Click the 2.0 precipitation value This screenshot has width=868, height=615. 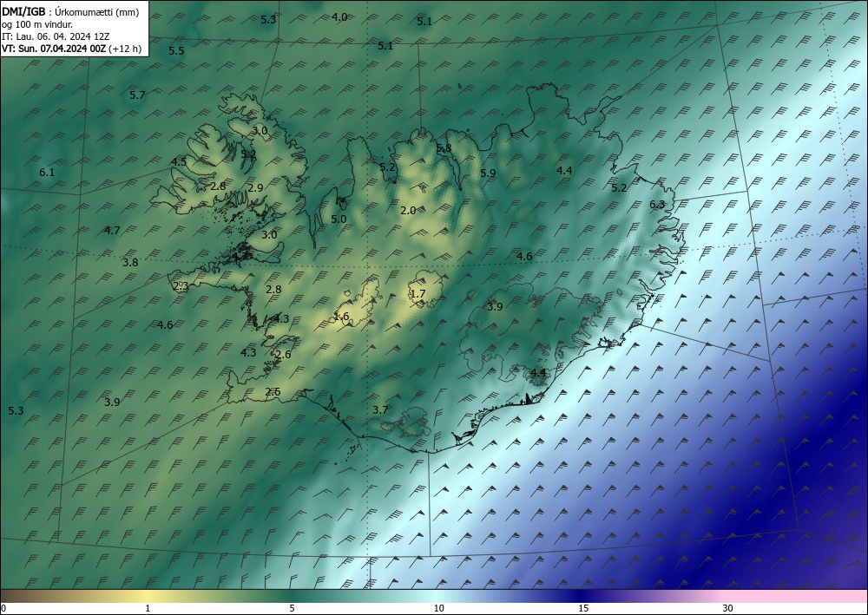[408, 211]
